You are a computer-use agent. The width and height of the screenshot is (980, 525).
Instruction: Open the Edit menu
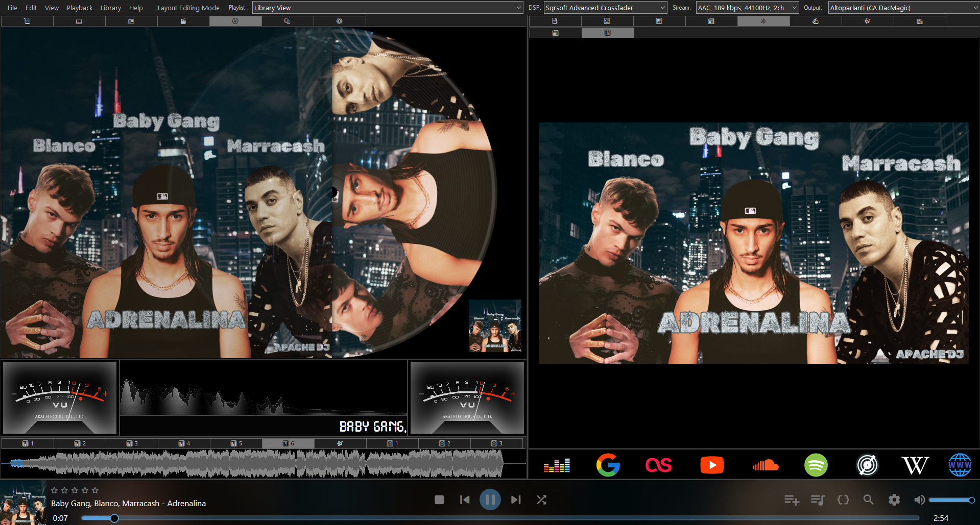pos(31,8)
